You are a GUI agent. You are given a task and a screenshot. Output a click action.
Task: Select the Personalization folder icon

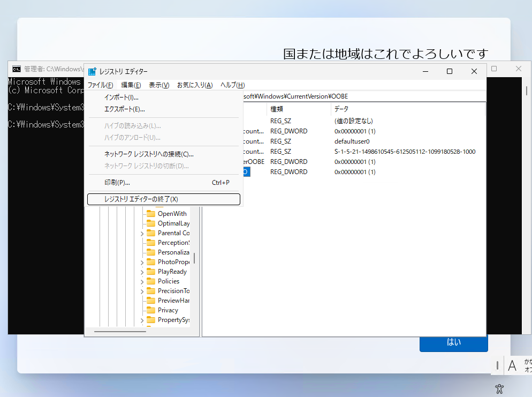pos(151,252)
